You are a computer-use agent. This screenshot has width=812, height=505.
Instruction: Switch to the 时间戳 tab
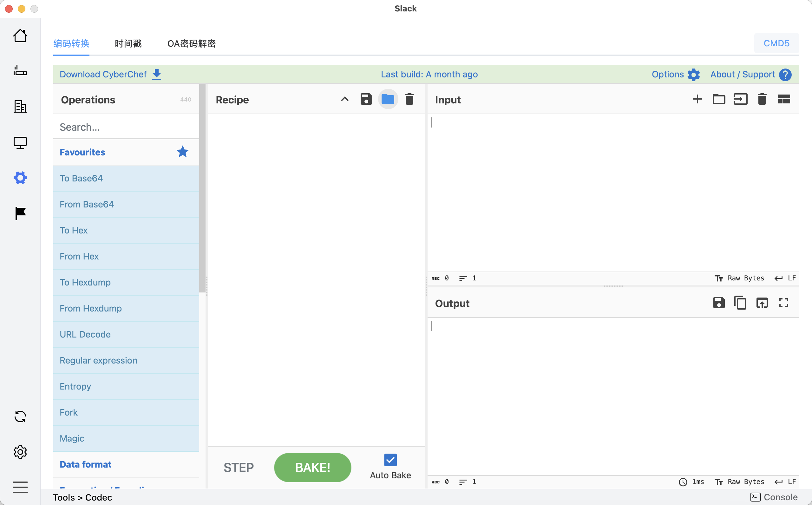coord(128,43)
